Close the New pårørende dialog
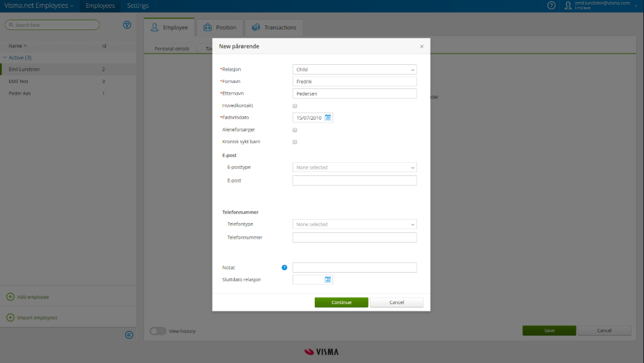Viewport: 644px width, 363px height. pyautogui.click(x=421, y=46)
